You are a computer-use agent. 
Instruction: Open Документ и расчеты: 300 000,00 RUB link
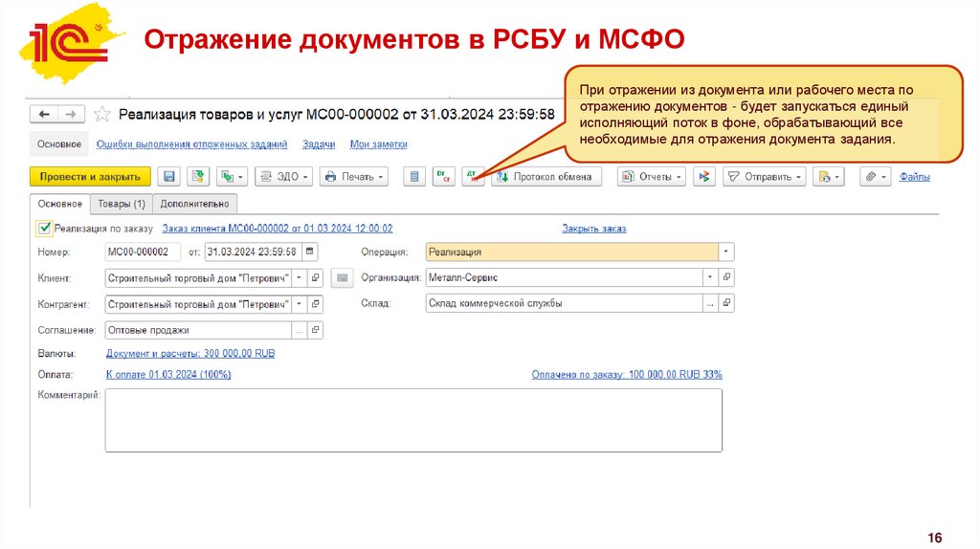click(x=190, y=354)
